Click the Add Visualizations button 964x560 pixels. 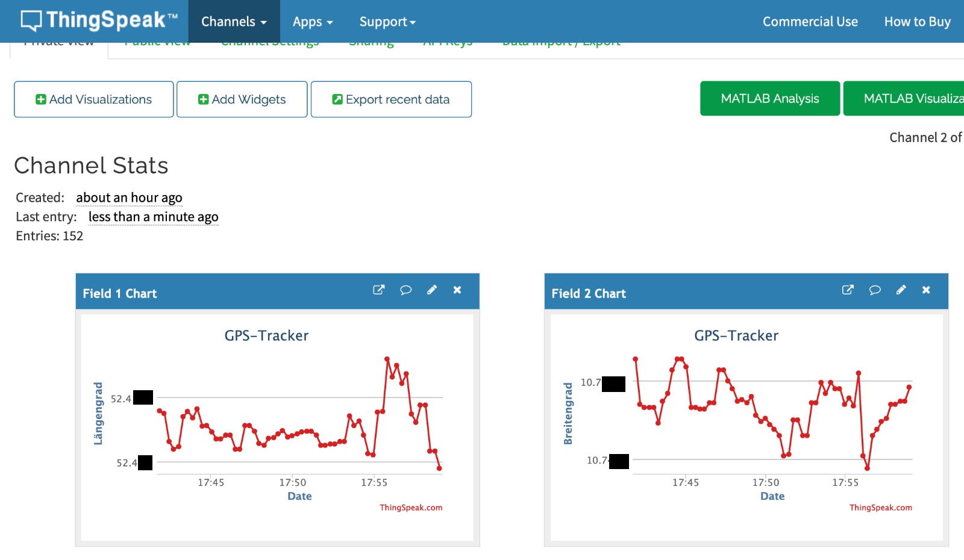[x=94, y=99]
